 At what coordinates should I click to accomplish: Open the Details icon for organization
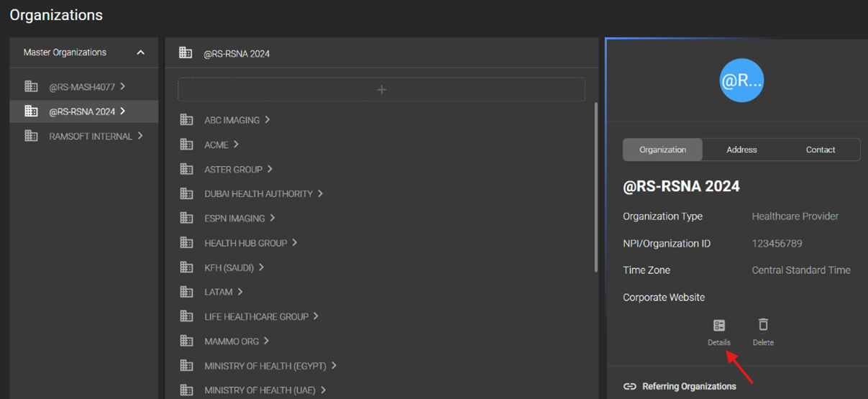tap(719, 326)
